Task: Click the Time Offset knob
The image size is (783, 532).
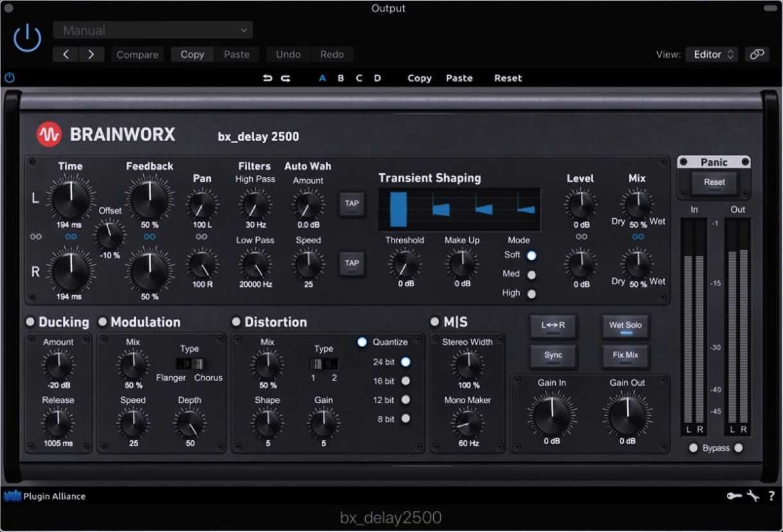Action: pyautogui.click(x=110, y=235)
